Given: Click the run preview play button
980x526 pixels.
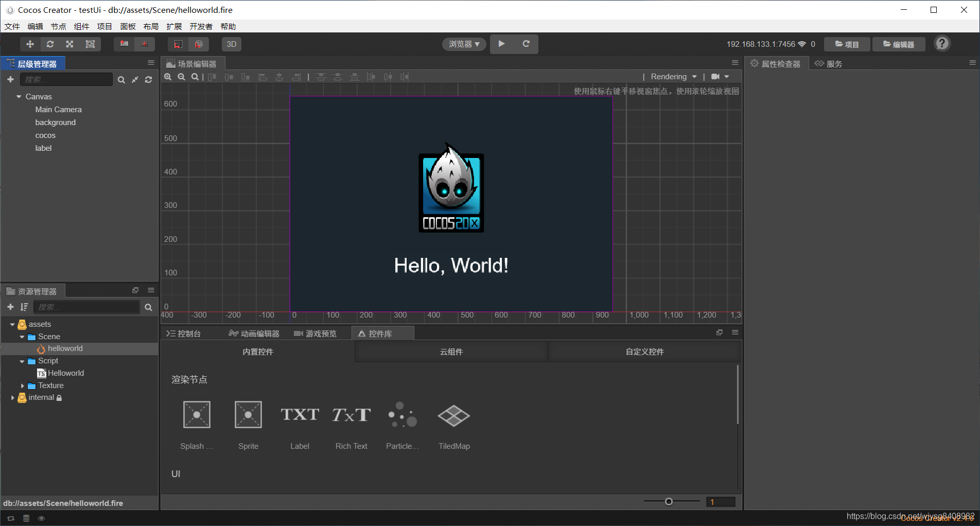Looking at the screenshot, I should tap(501, 44).
